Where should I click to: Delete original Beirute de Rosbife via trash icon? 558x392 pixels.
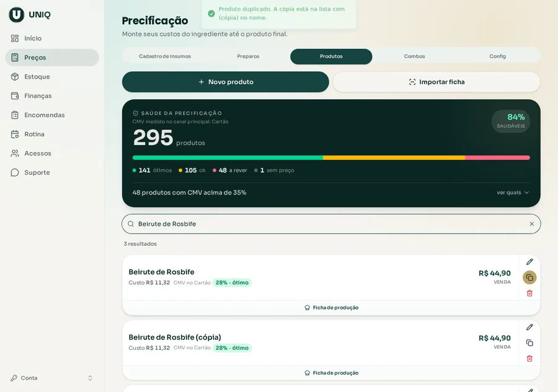coord(529,293)
